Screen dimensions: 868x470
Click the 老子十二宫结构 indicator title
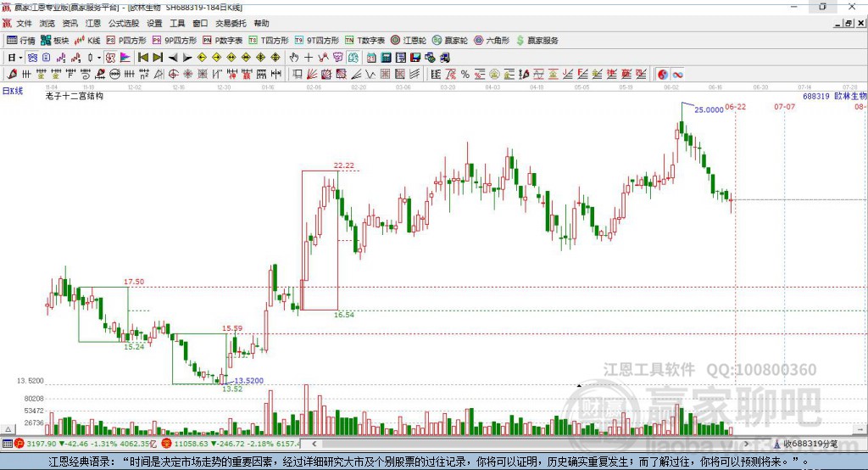75,96
